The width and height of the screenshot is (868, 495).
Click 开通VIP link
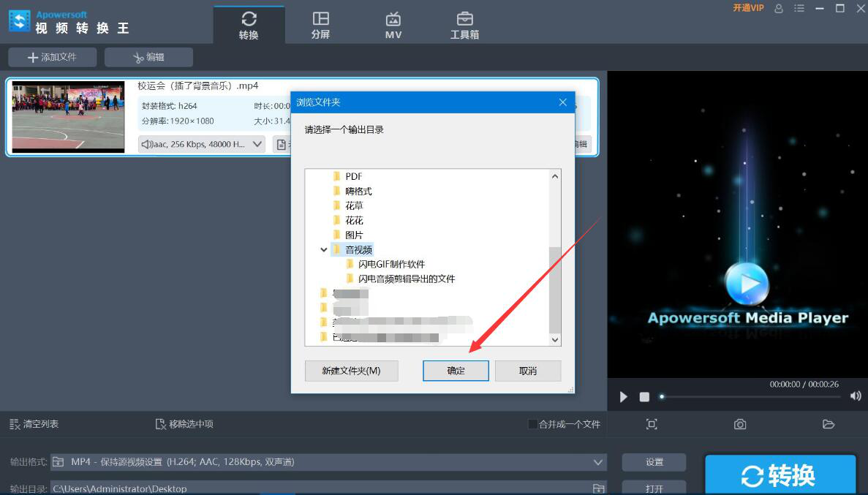pos(748,8)
